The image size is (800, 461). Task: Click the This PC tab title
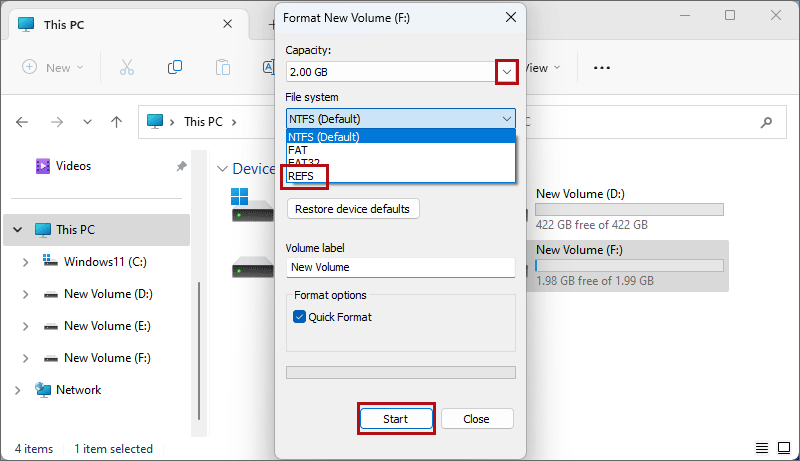pos(64,24)
